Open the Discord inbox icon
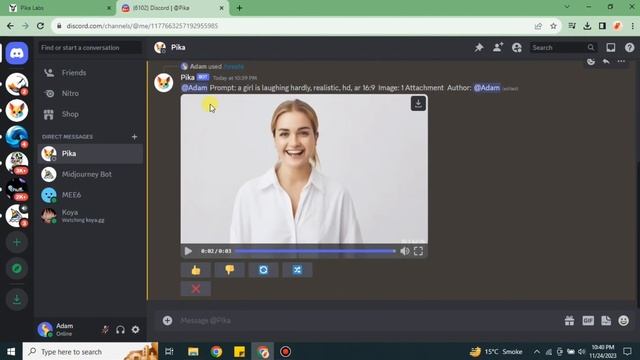 [x=611, y=48]
